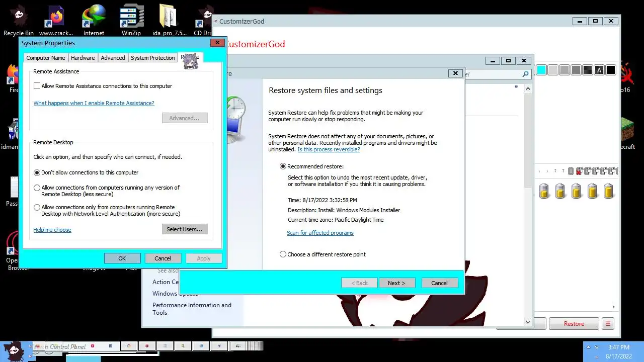The width and height of the screenshot is (644, 362).
Task: Show hidden system tray icons
Action: point(589,347)
